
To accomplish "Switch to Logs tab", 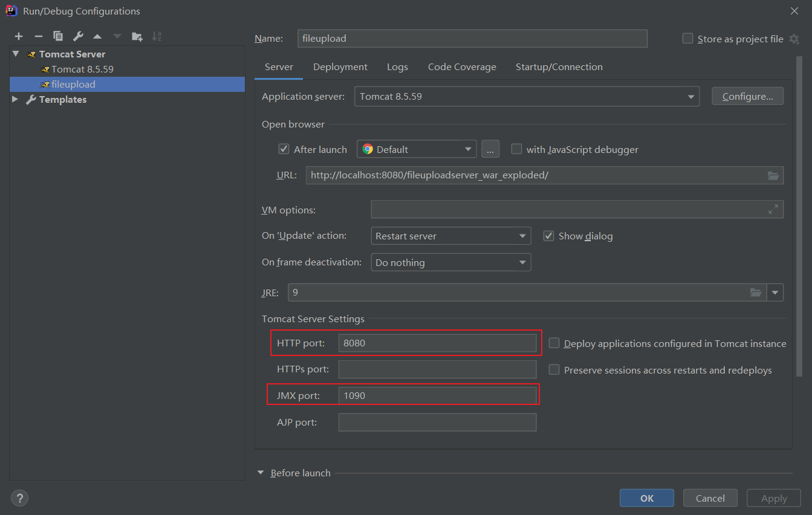I will [397, 67].
